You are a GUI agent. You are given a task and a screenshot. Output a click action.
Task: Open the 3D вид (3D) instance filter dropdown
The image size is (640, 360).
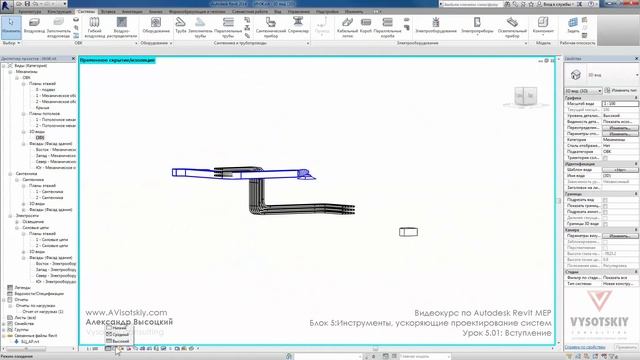[583, 91]
